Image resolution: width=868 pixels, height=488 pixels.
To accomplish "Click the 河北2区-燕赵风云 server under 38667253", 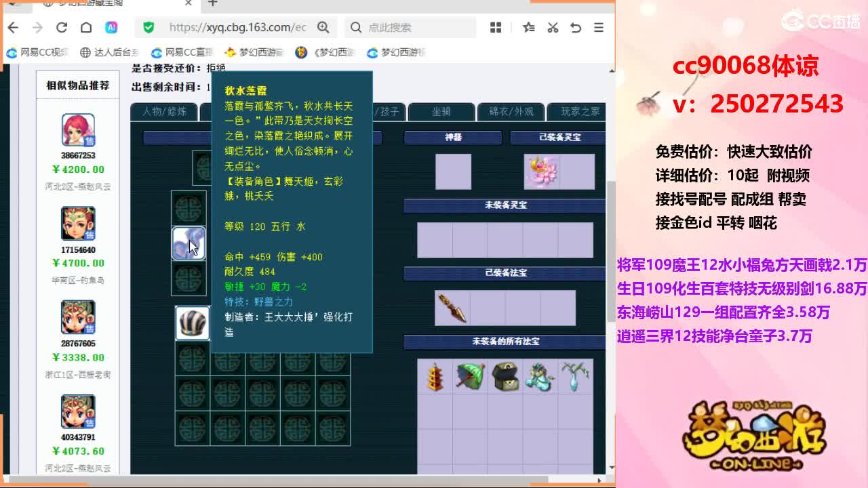I will pos(78,186).
